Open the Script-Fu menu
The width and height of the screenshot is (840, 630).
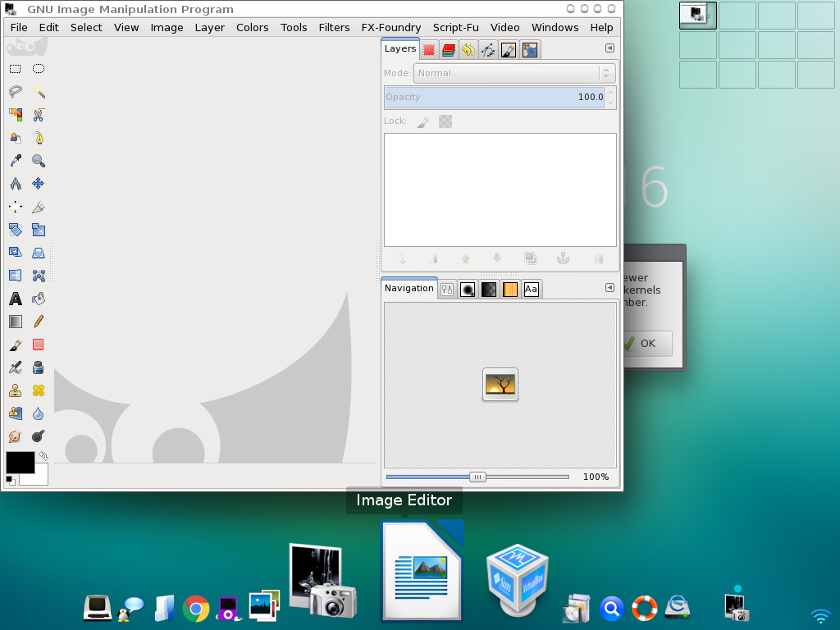tap(456, 27)
